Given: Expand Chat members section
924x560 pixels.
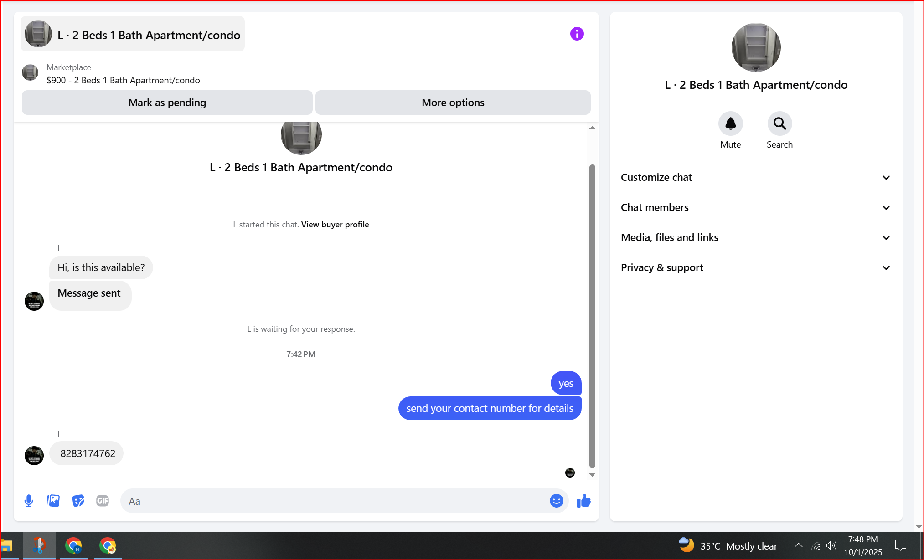Looking at the screenshot, I should point(756,207).
